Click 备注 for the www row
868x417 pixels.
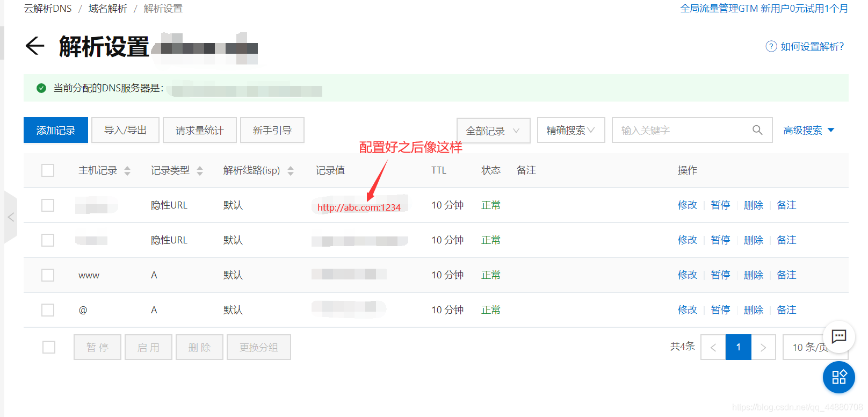tap(786, 275)
